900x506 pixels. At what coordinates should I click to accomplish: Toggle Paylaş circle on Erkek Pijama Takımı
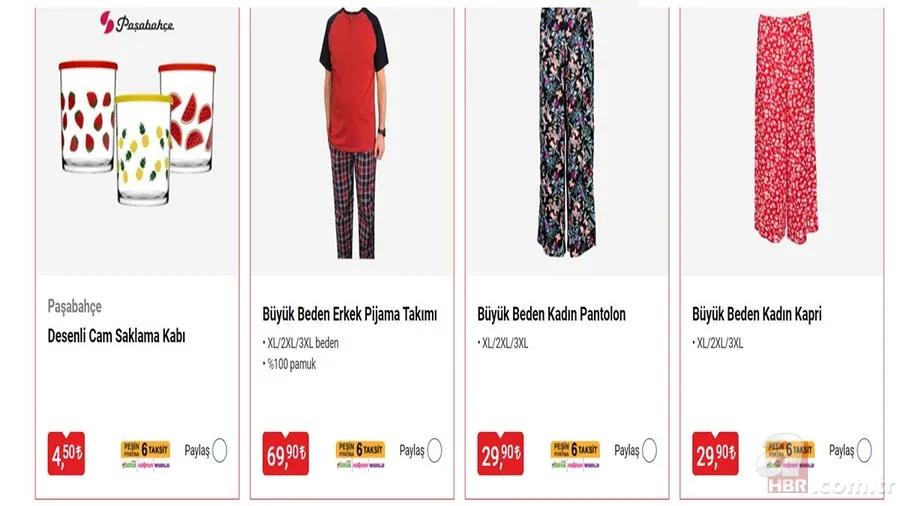pos(435,450)
